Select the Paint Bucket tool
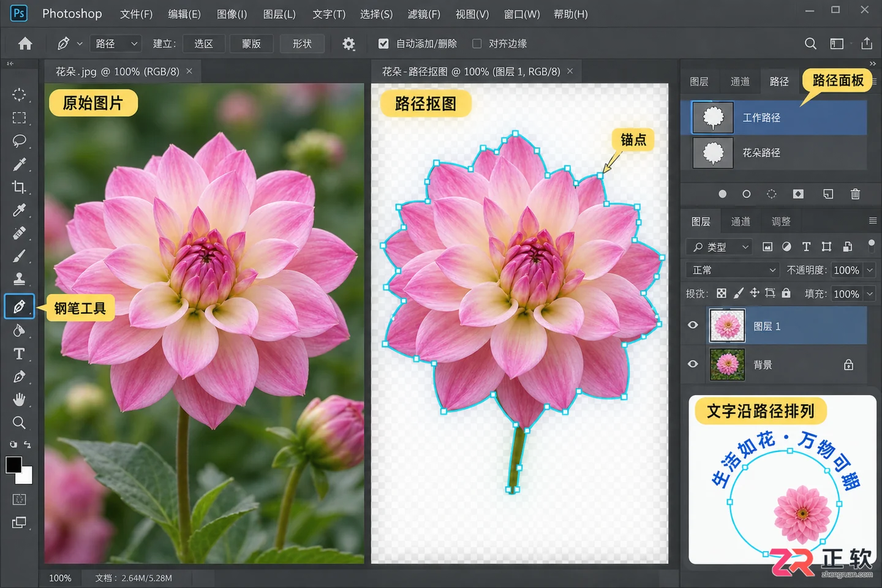 (19, 331)
